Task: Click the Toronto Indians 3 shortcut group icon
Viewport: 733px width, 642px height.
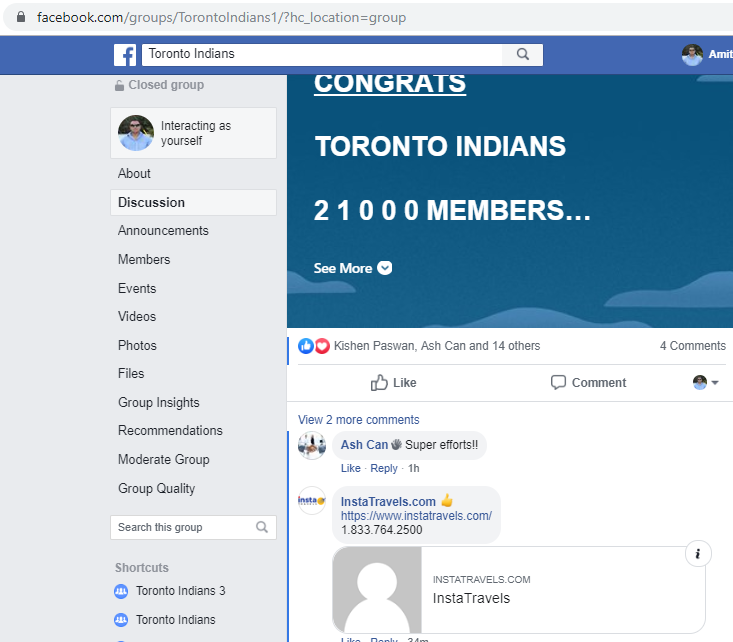Action: click(122, 591)
